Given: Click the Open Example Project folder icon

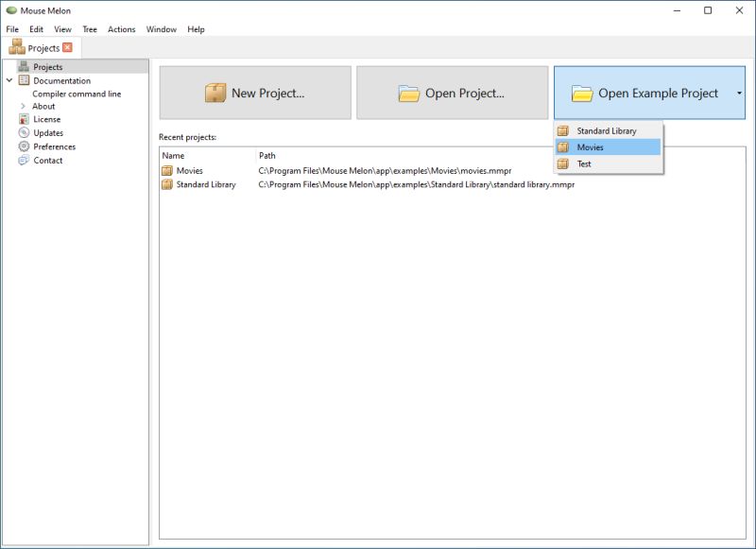Looking at the screenshot, I should tap(582, 93).
